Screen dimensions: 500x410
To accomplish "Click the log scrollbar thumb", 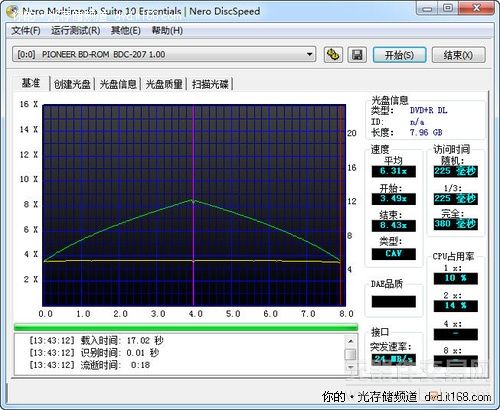I will (x=350, y=354).
